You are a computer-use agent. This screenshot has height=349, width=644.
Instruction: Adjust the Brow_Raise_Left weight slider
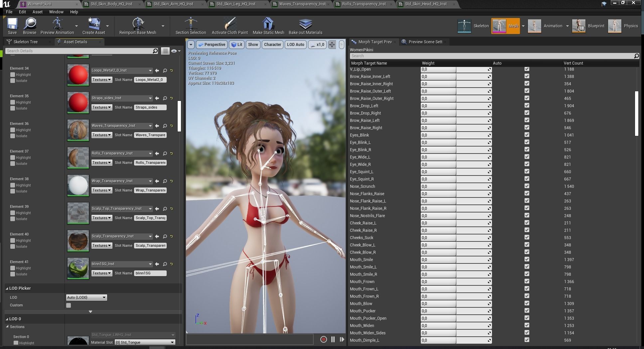tap(456, 121)
